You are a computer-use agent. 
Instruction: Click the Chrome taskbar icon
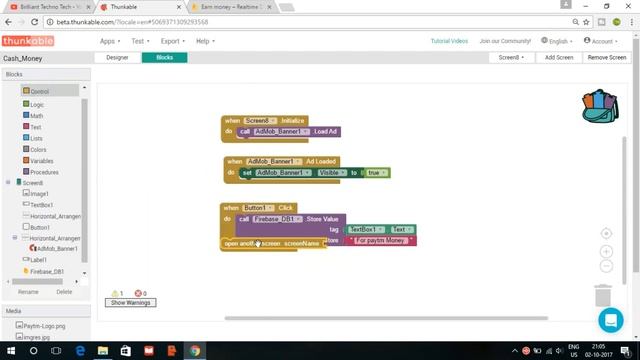[x=195, y=351]
